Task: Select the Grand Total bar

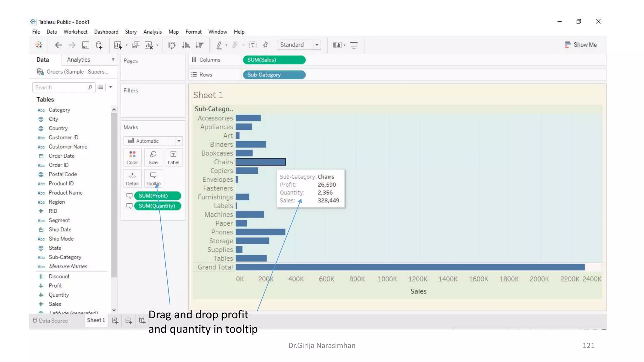Action: pyautogui.click(x=410, y=267)
